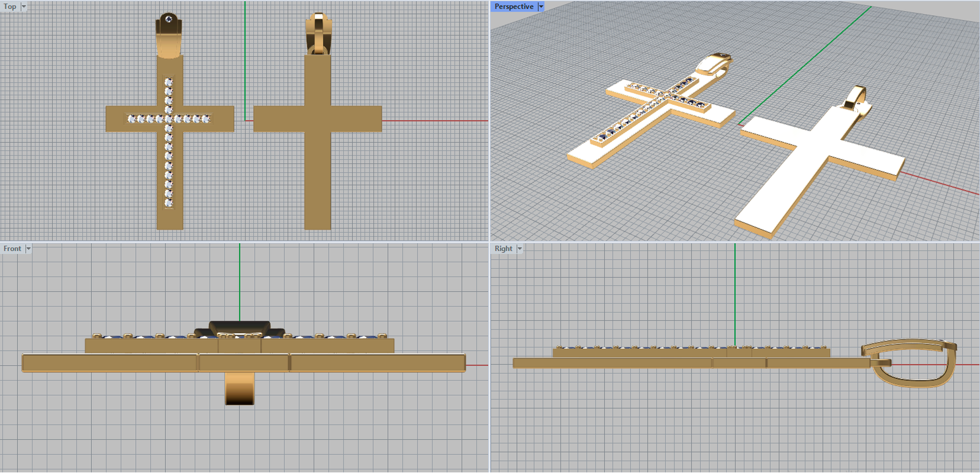Expand the Perspective viewport menu arrow

(541, 7)
